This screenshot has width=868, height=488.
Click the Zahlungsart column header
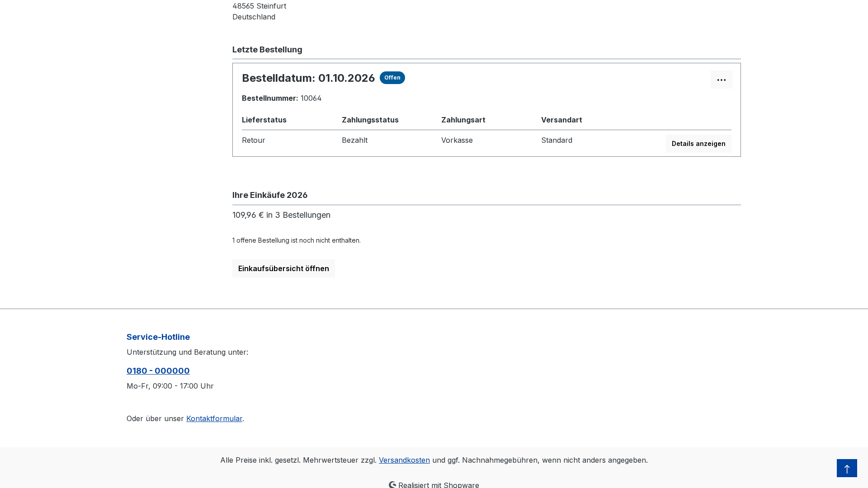pos(463,120)
